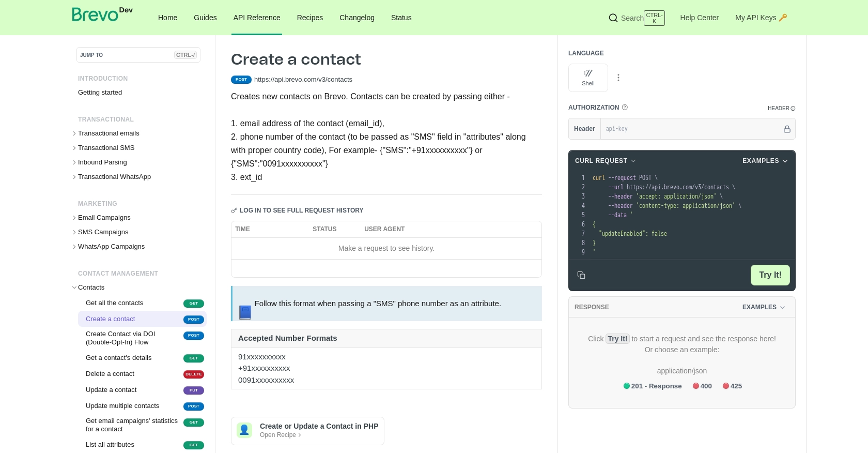Open Getting started page
868x453 pixels.
[100, 93]
